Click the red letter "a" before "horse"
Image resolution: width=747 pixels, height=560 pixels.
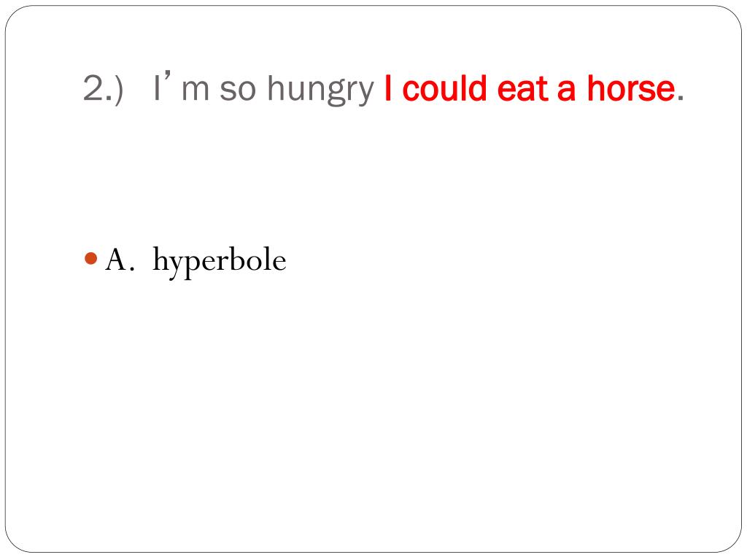coord(566,91)
